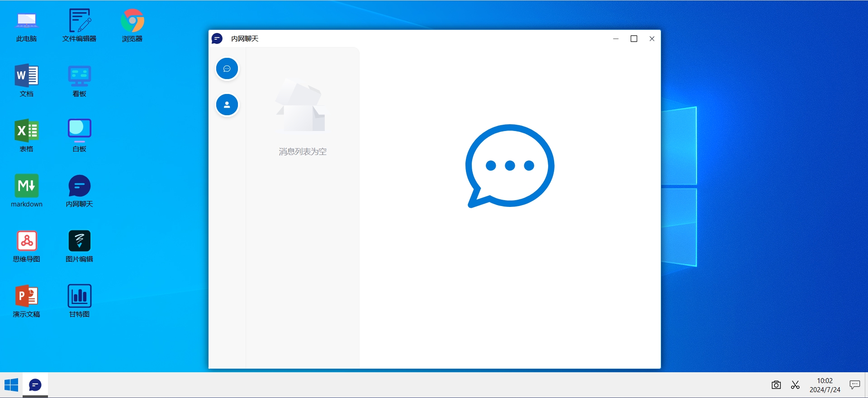Click the Windows Start button

(11, 385)
